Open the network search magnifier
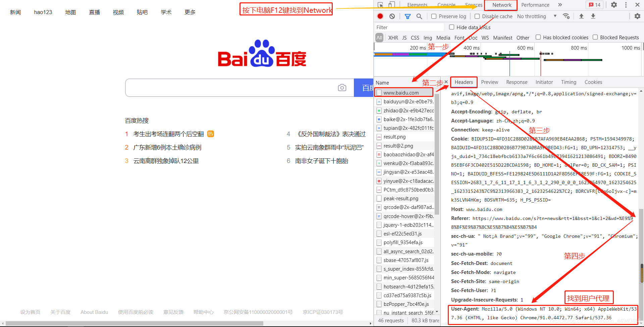Image resolution: width=644 pixels, height=327 pixels. click(x=419, y=16)
